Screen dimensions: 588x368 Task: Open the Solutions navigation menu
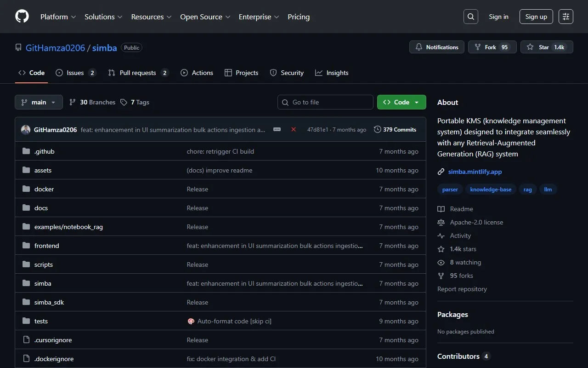[103, 17]
